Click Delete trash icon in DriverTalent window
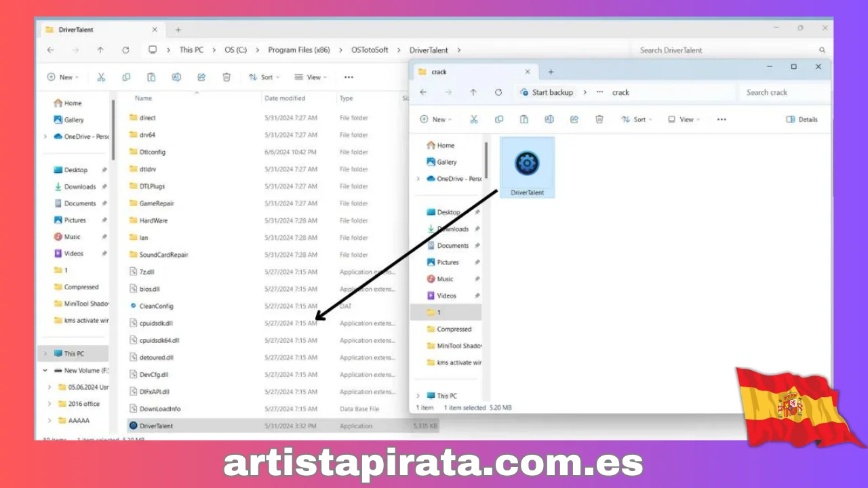The image size is (868, 488). [x=226, y=77]
